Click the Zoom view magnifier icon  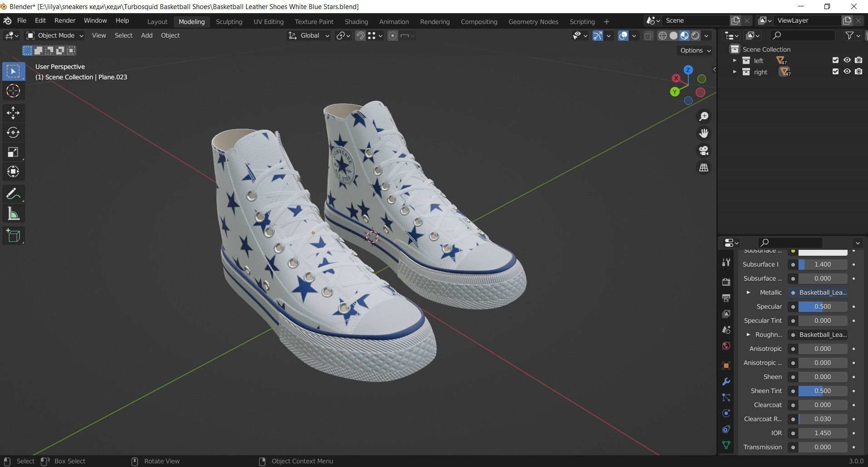click(x=704, y=117)
